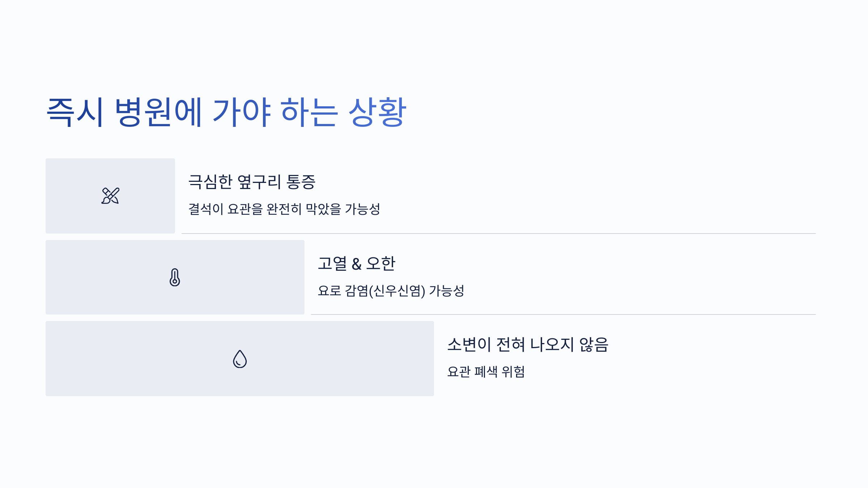Image resolution: width=868 pixels, height=488 pixels.
Task: Click the word 즉시 in the title
Action: pos(76,112)
